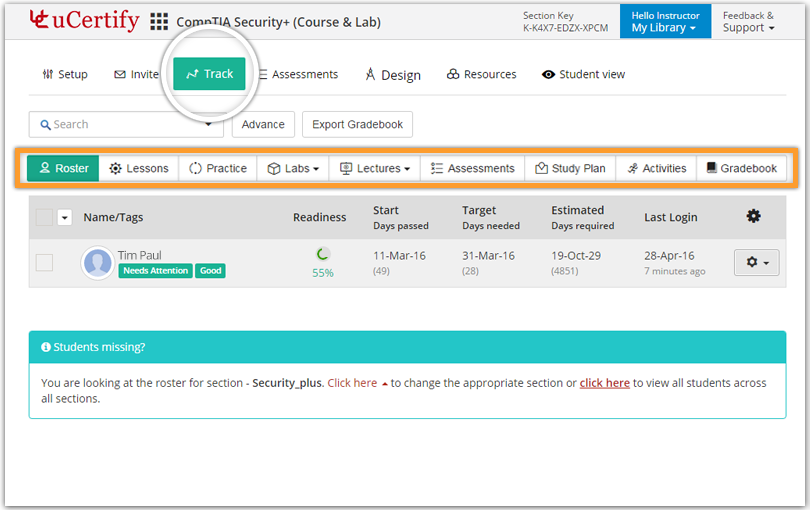Open the Resources tab

click(481, 74)
